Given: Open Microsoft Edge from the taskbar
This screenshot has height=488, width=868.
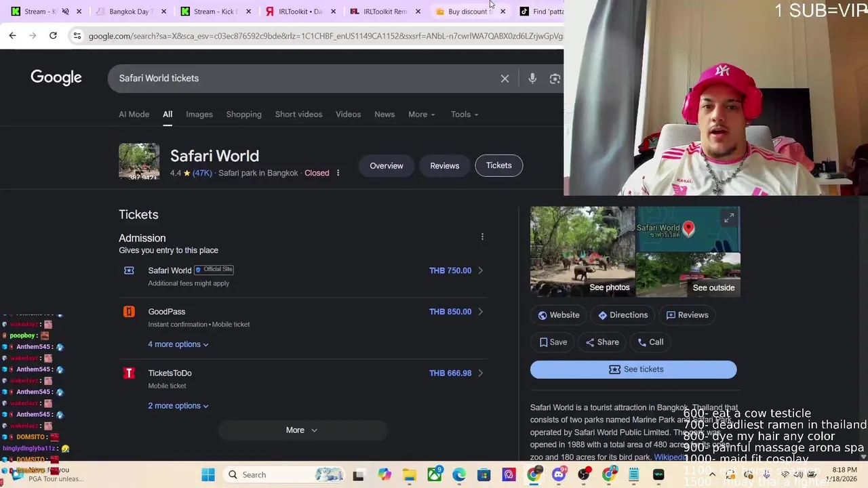Looking at the screenshot, I should (x=459, y=474).
